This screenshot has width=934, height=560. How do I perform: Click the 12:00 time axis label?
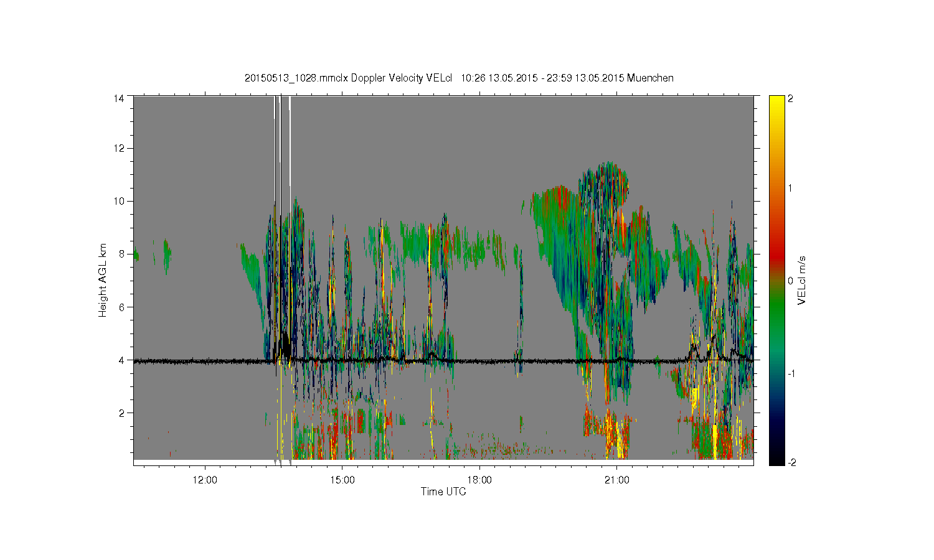pyautogui.click(x=205, y=480)
